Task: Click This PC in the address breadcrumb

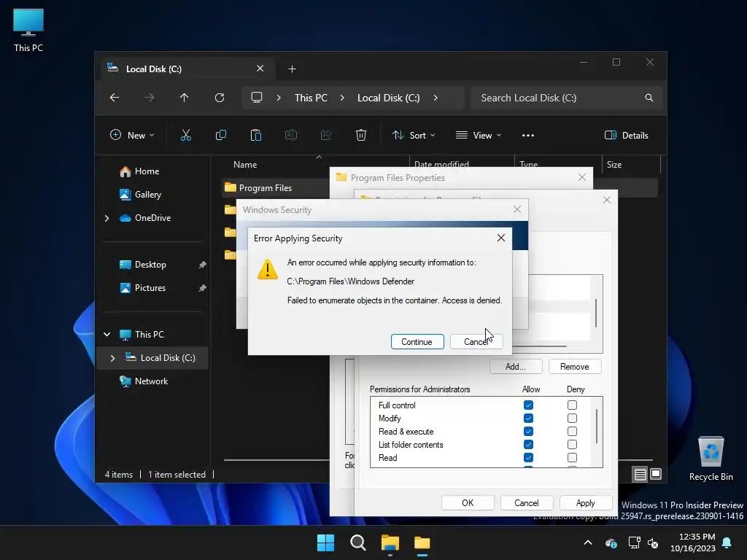Action: (311, 98)
